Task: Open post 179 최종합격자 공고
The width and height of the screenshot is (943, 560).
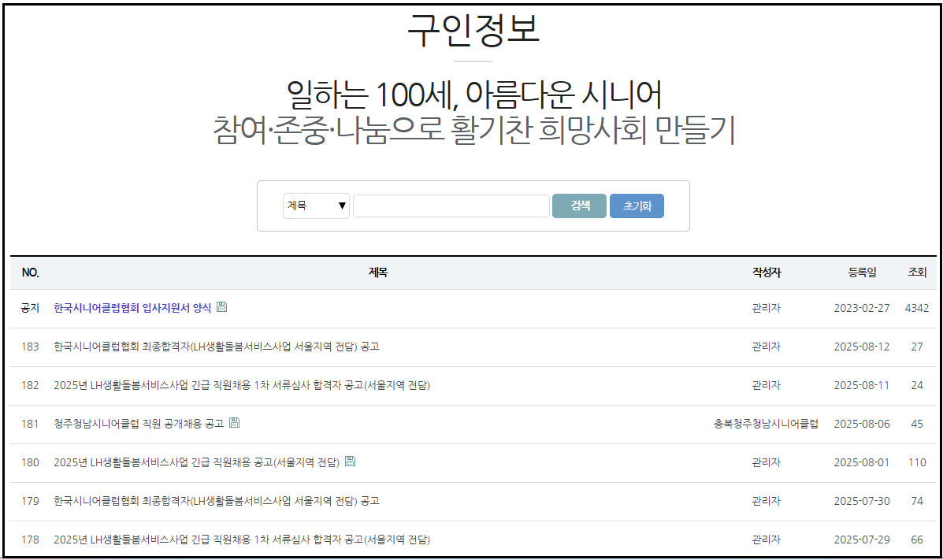Action: [x=217, y=500]
